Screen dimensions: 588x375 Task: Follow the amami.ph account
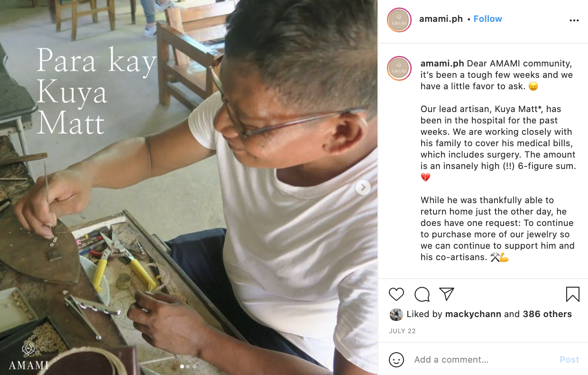click(487, 19)
